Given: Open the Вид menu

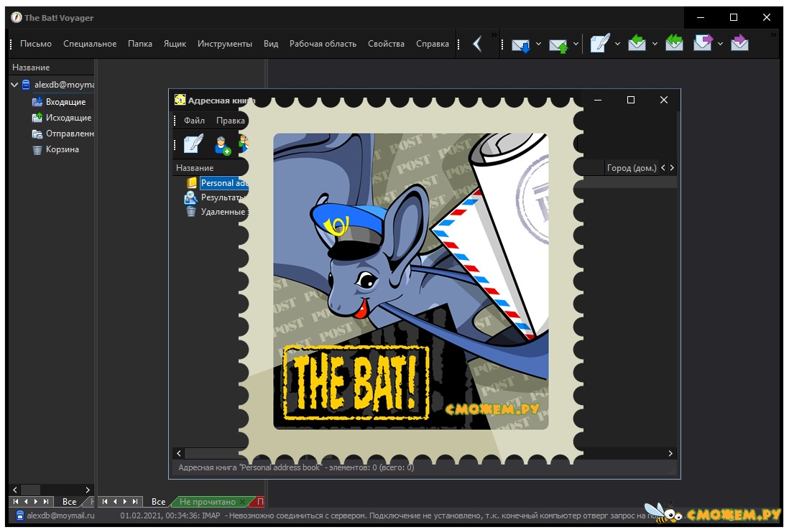Looking at the screenshot, I should 271,44.
